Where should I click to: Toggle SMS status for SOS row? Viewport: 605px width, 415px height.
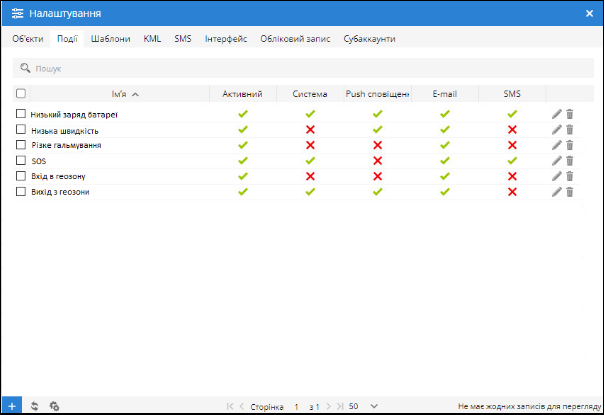[512, 161]
